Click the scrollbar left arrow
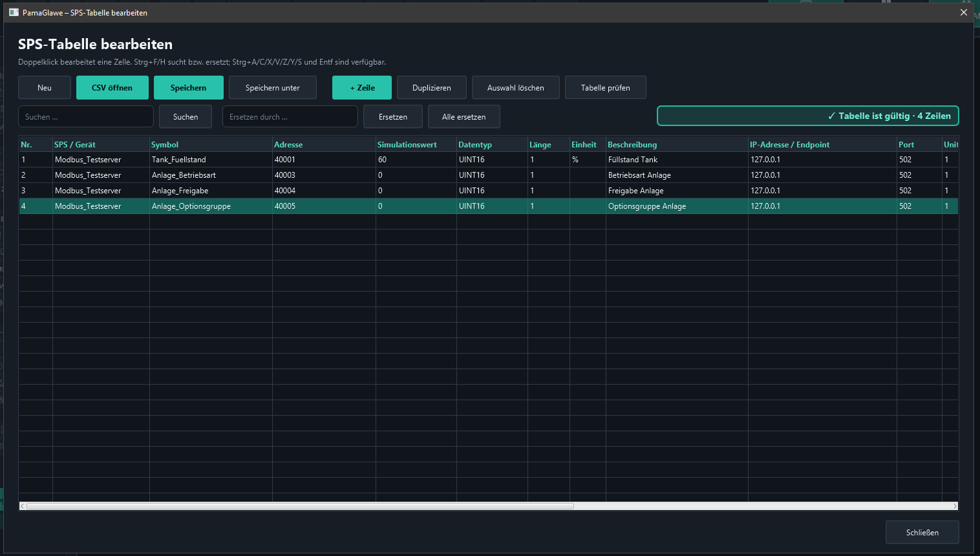 23,506
